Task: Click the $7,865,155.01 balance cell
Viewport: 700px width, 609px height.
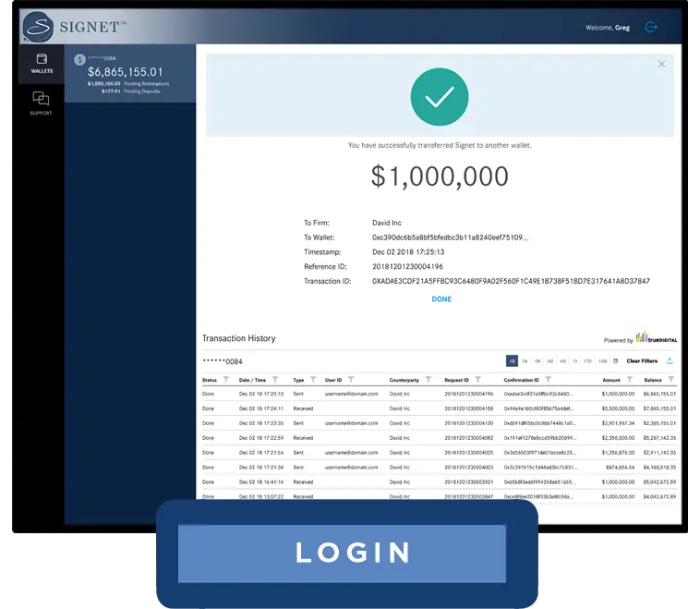Action: point(659,408)
